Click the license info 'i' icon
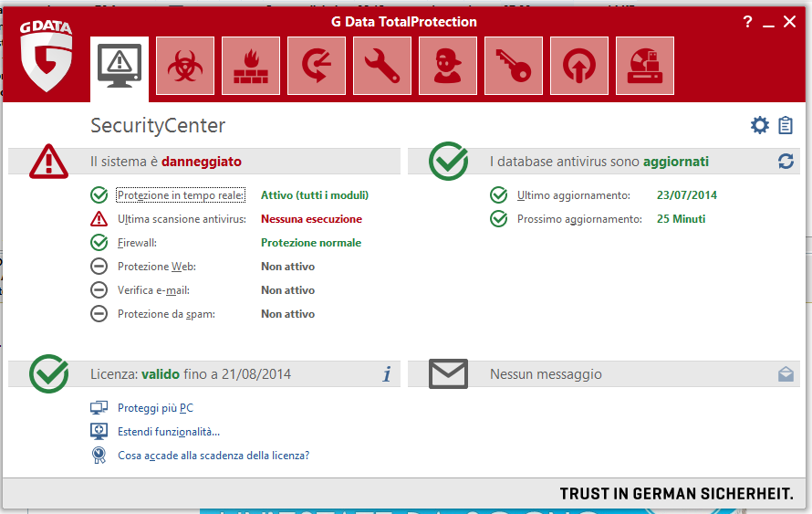Screen dimensions: 812x514 point(387,373)
